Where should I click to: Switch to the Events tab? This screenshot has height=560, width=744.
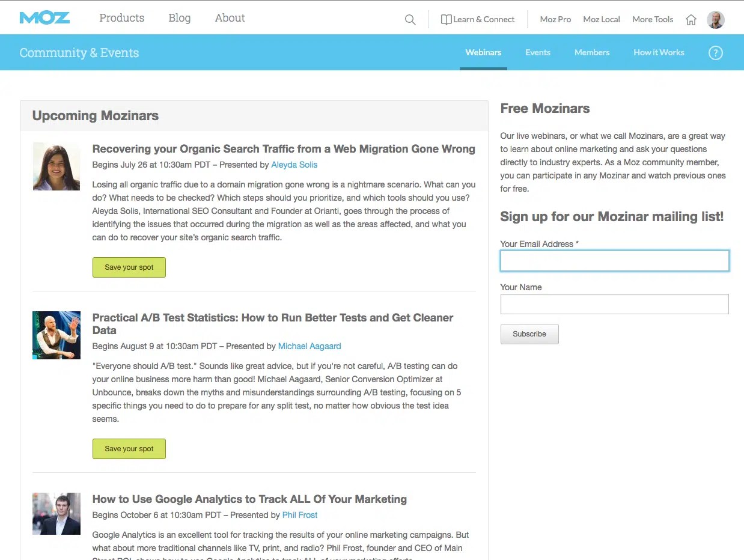coord(538,52)
